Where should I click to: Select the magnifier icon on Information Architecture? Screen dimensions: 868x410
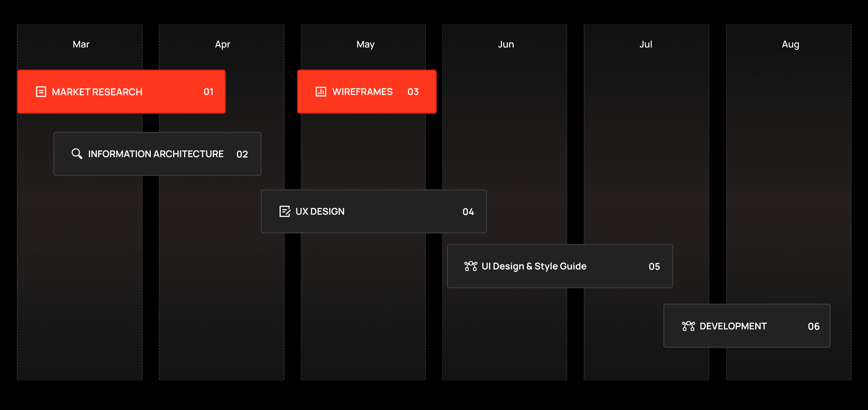77,154
